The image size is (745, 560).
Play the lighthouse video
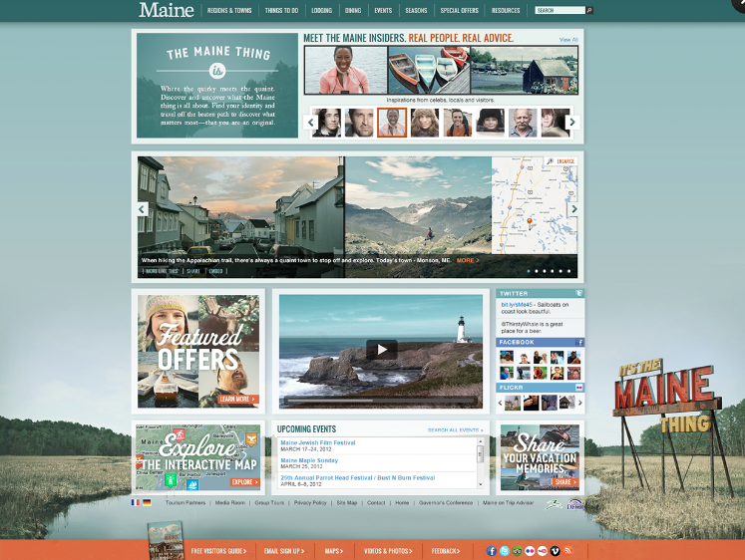coord(381,349)
